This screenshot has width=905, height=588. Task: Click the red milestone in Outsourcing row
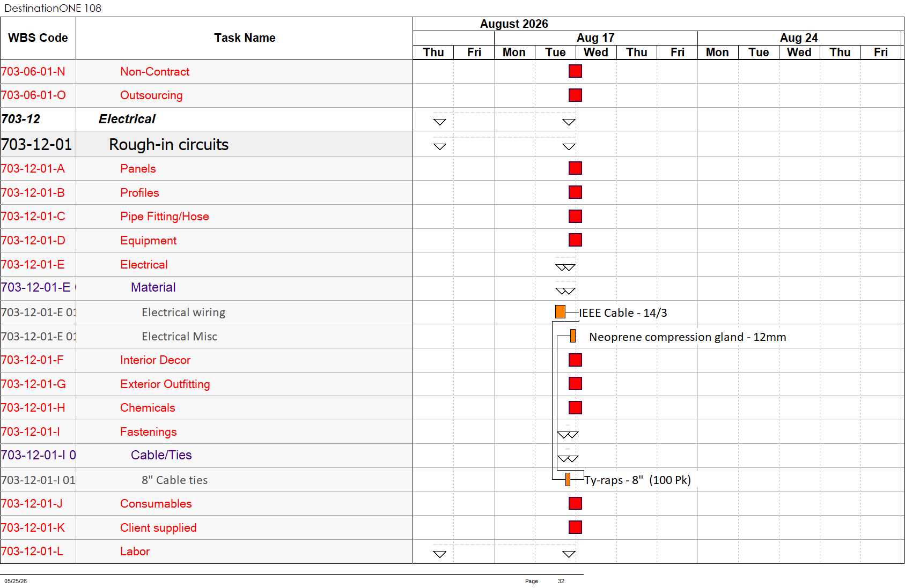575,95
